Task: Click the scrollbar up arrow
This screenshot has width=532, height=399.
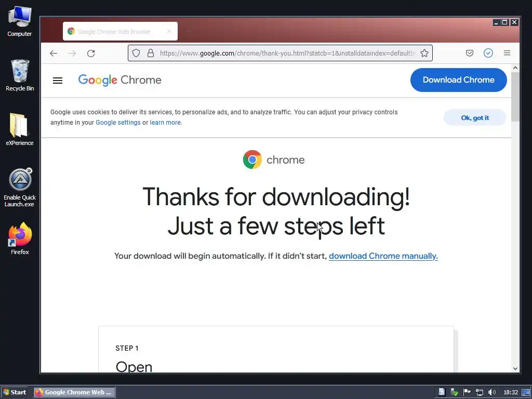Action: point(515,68)
